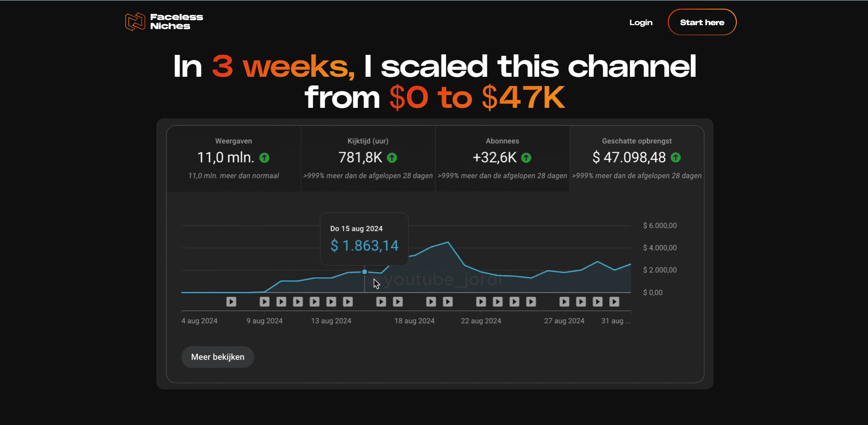Click the last video marker near 31 aug
This screenshot has height=425, width=868.
[614, 302]
